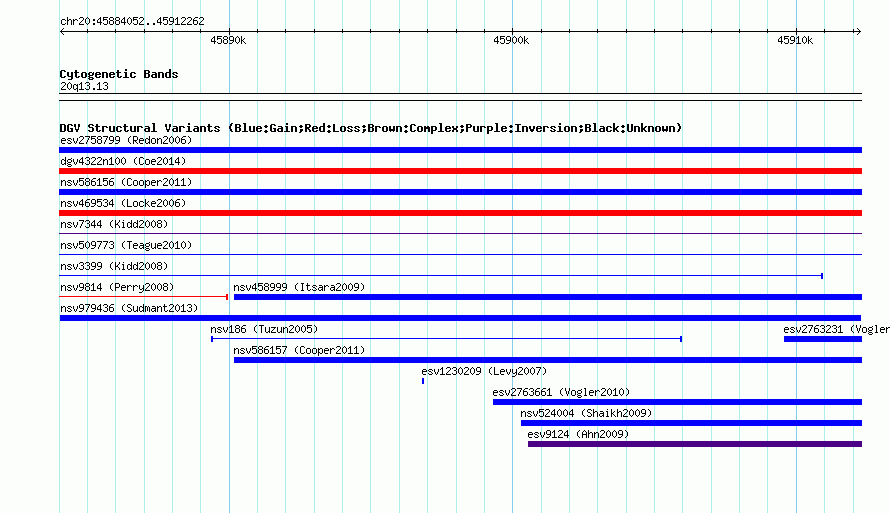
Task: Click the esv2758799 (Redon2006) label
Action: (x=126, y=140)
